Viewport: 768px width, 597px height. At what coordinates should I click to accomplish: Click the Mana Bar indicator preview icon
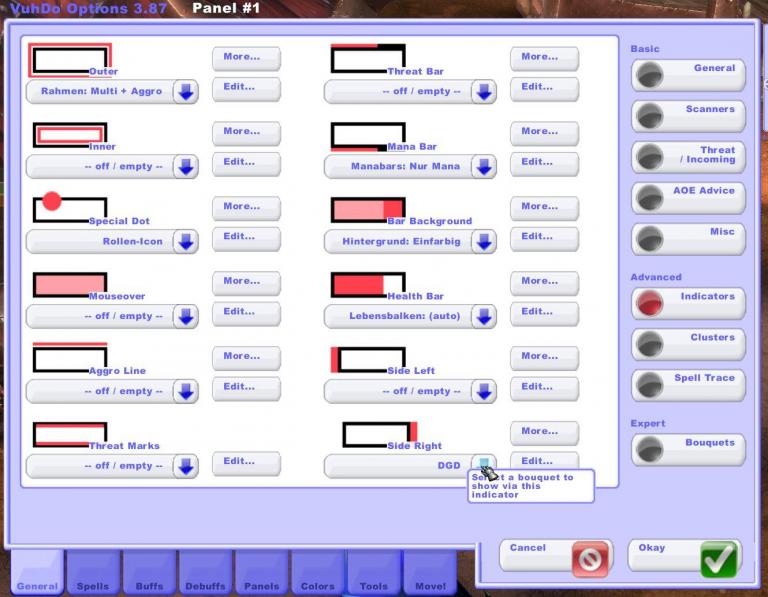point(368,137)
